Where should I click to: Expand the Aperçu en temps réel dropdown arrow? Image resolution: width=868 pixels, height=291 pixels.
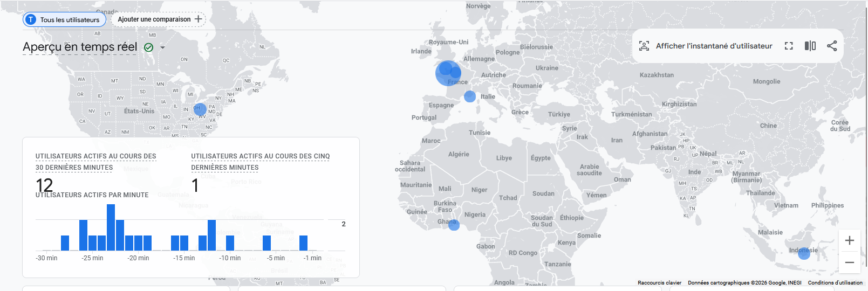point(162,47)
